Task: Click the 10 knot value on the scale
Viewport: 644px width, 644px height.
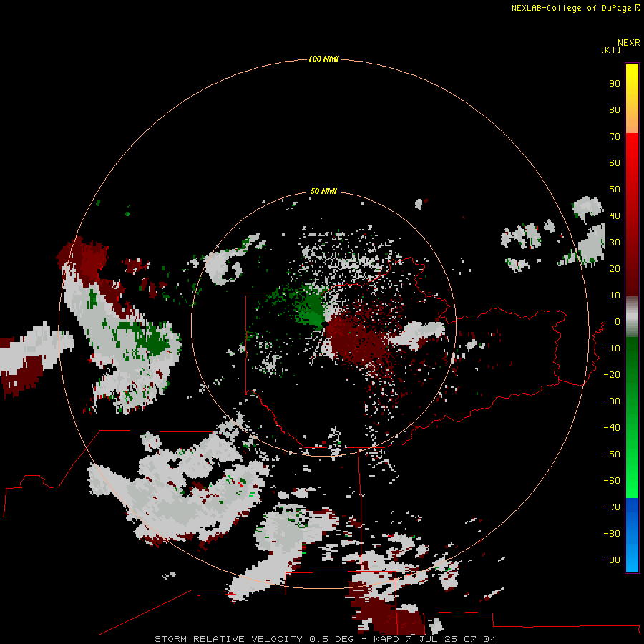Action: tap(615, 296)
